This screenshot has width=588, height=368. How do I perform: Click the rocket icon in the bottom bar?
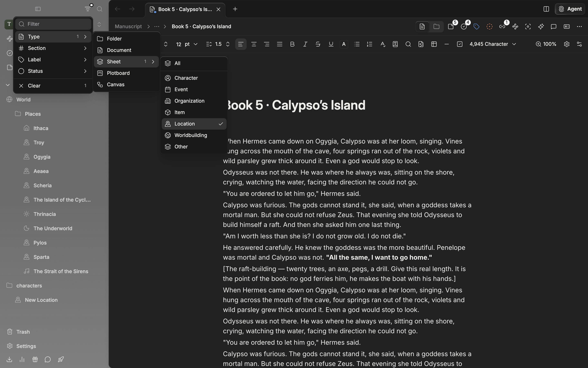tap(61, 359)
